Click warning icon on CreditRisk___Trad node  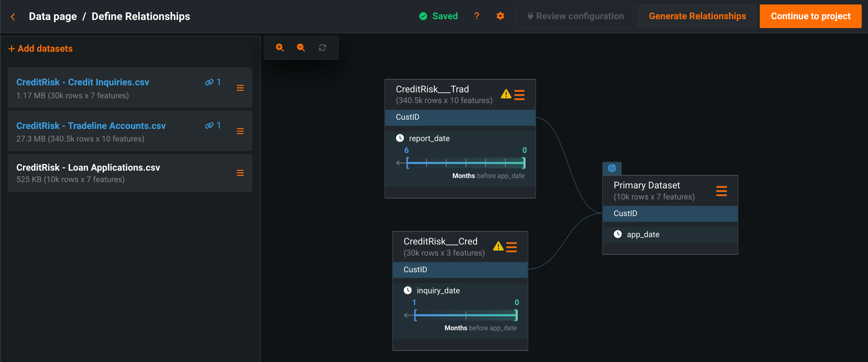point(506,95)
